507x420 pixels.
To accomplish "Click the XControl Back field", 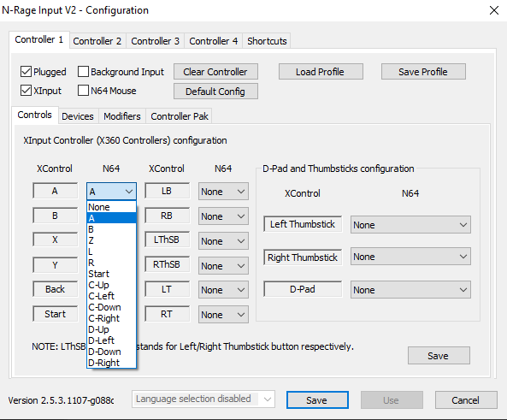I will 55,289.
